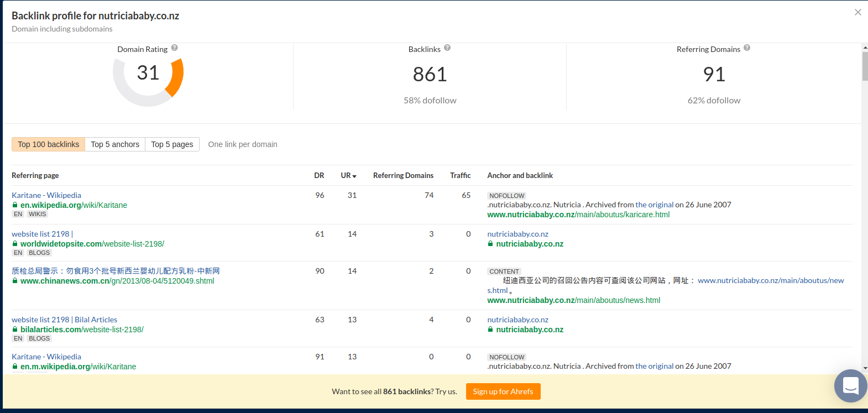
Task: Open the first Karitane - Wikipedia title link
Action: coord(46,195)
